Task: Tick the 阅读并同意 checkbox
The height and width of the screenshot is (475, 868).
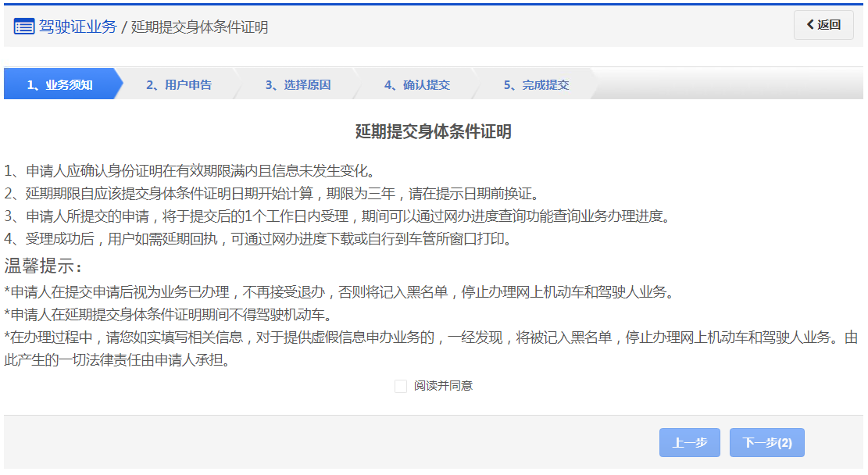Action: pyautogui.click(x=401, y=386)
